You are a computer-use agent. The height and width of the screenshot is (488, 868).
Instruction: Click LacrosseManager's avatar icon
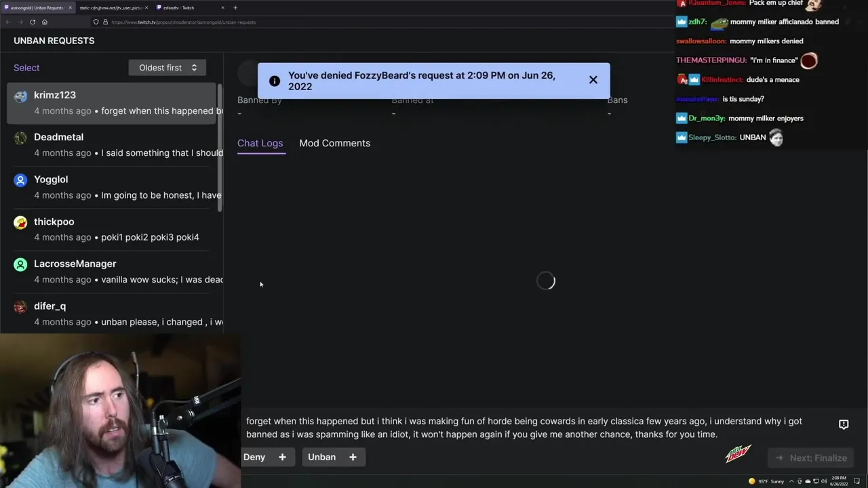[20, 264]
